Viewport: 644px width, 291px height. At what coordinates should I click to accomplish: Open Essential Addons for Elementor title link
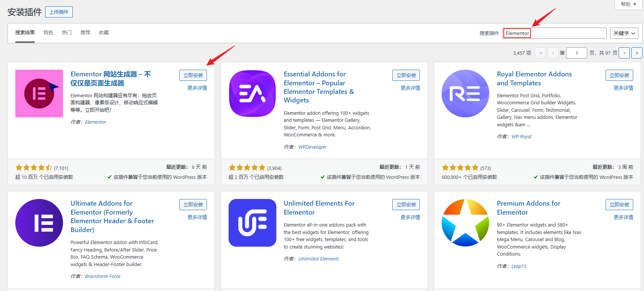pyautogui.click(x=319, y=87)
